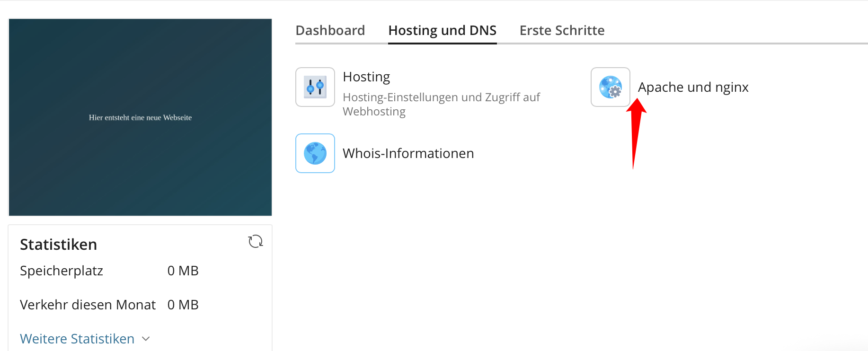Click the Whois-Informationen globe icon
Screen dimensions: 868x351
(315, 153)
